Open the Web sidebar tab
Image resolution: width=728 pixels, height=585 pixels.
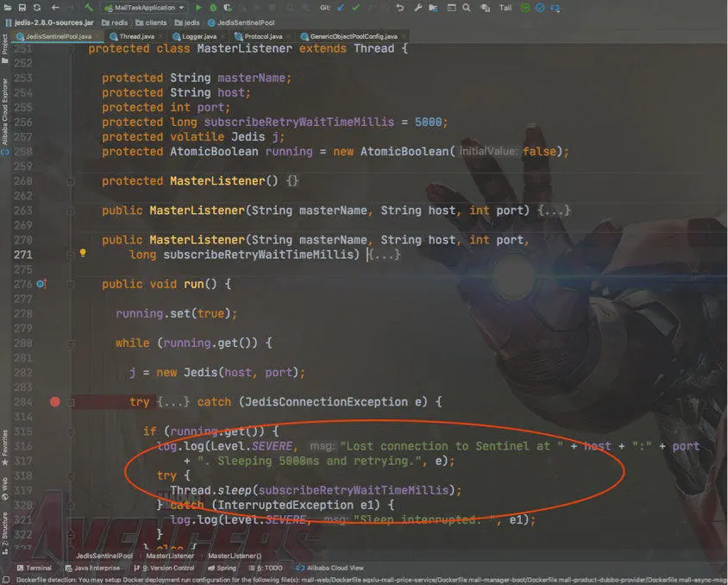4,489
